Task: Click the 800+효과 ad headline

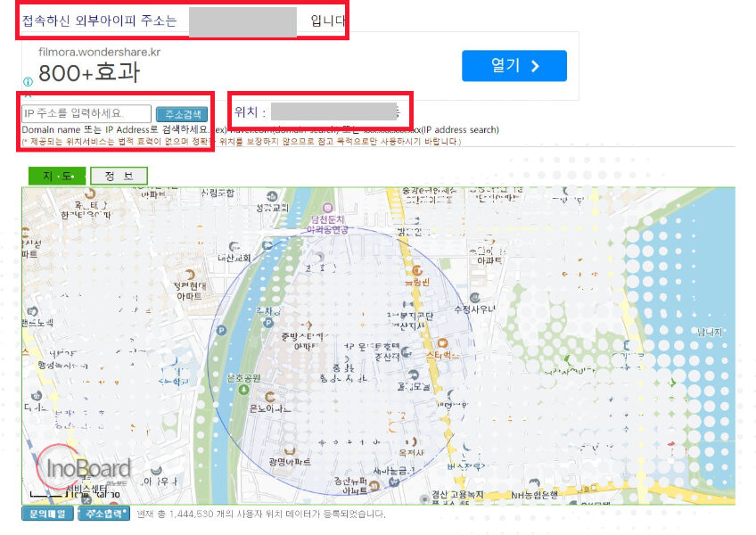Action: [89, 72]
